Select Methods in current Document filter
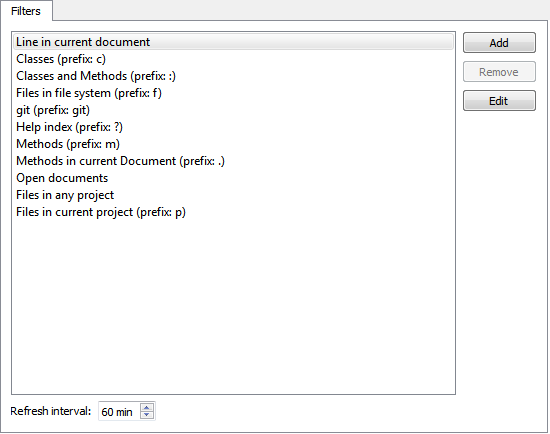Viewport: 550px width, 434px height. coord(233,161)
